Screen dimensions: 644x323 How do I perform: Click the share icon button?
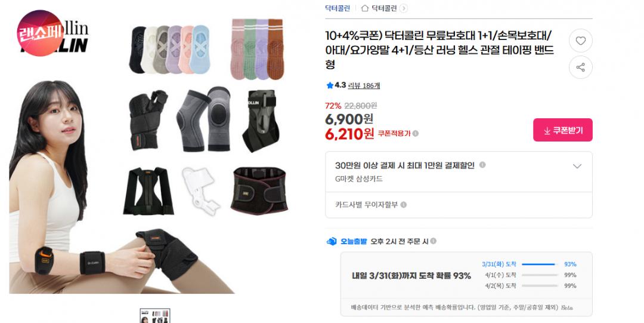580,67
